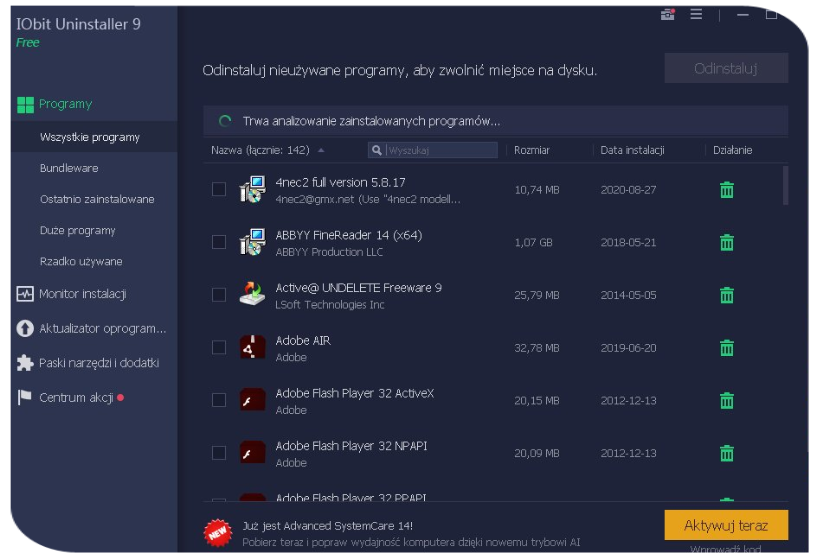The height and width of the screenshot is (559, 816).
Task: Open Paski narzędzi i dodatki section
Action: coord(88,363)
